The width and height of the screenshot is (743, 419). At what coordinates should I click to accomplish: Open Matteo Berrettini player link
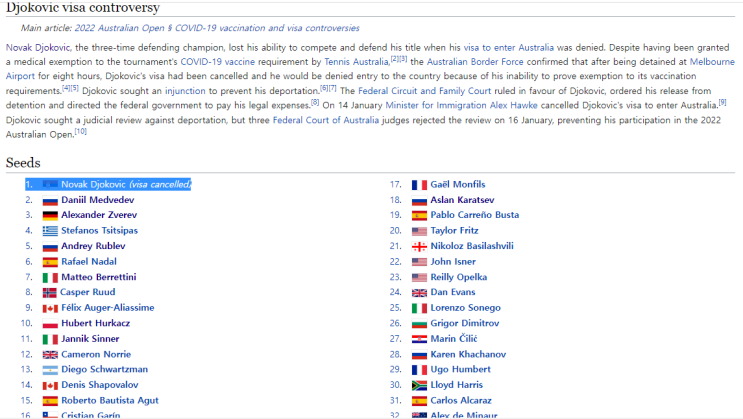99,277
